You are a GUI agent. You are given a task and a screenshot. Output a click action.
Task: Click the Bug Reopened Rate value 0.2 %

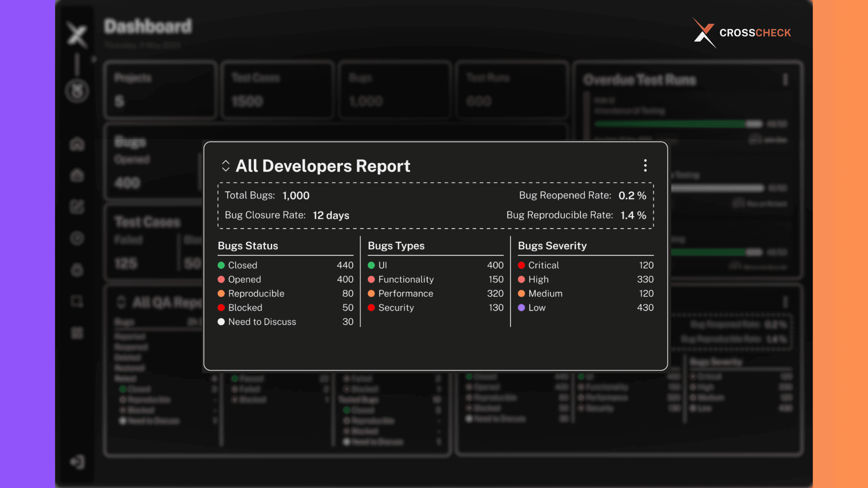click(632, 196)
